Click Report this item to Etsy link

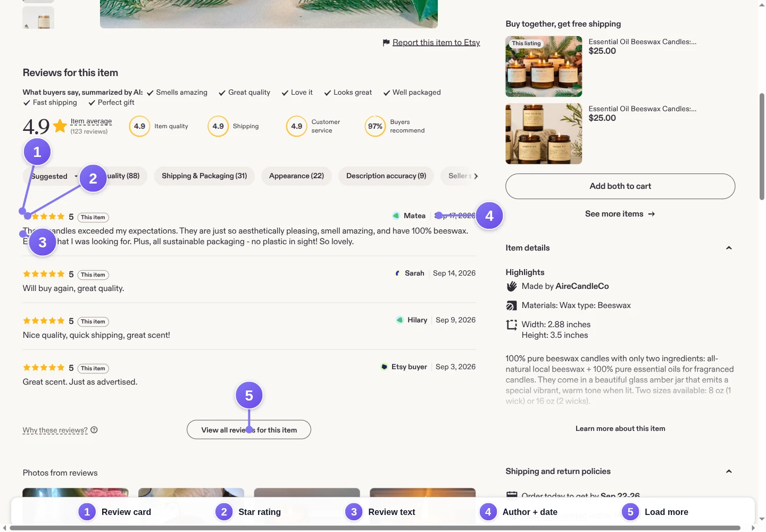click(436, 43)
